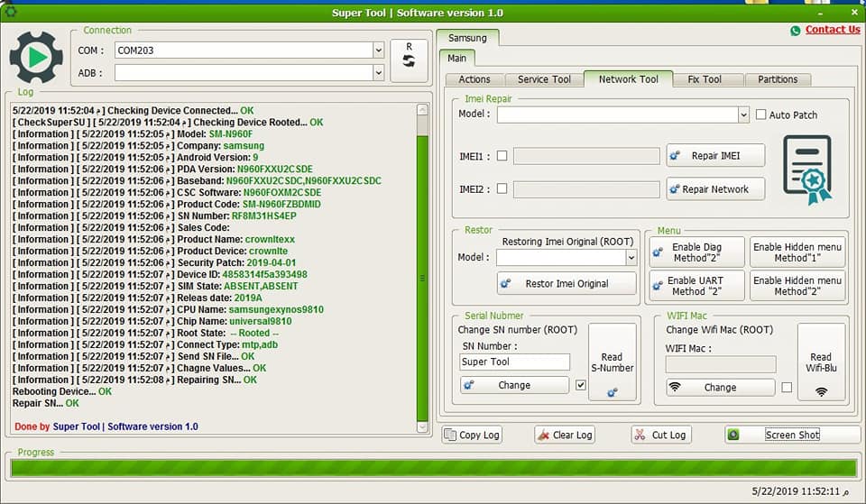Click the Clear Log button
This screenshot has width=866, height=504.
click(565, 435)
